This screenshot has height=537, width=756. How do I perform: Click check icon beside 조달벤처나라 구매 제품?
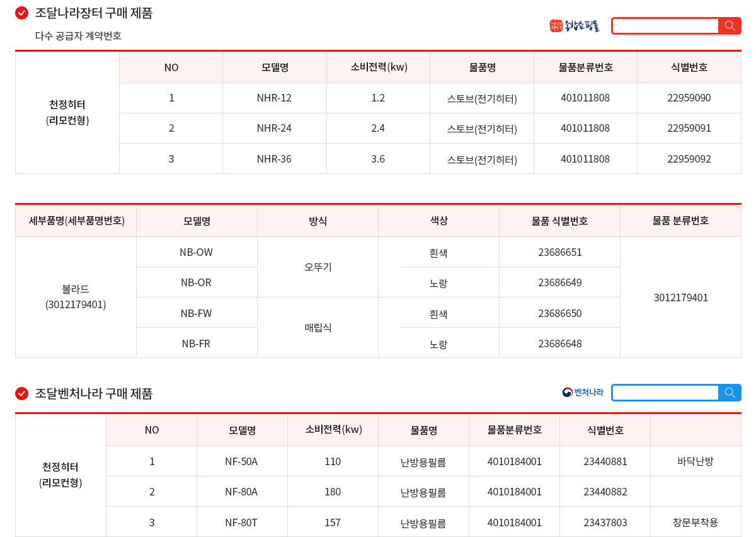[22, 394]
